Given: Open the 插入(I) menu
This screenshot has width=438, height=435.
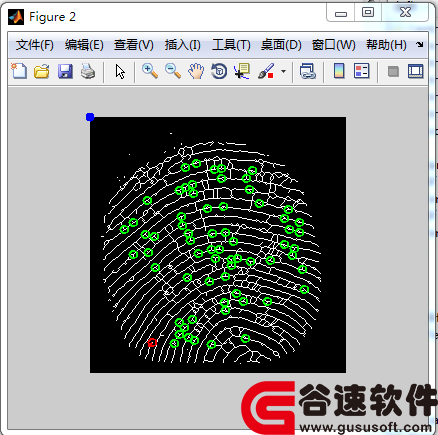Looking at the screenshot, I should tap(182, 45).
